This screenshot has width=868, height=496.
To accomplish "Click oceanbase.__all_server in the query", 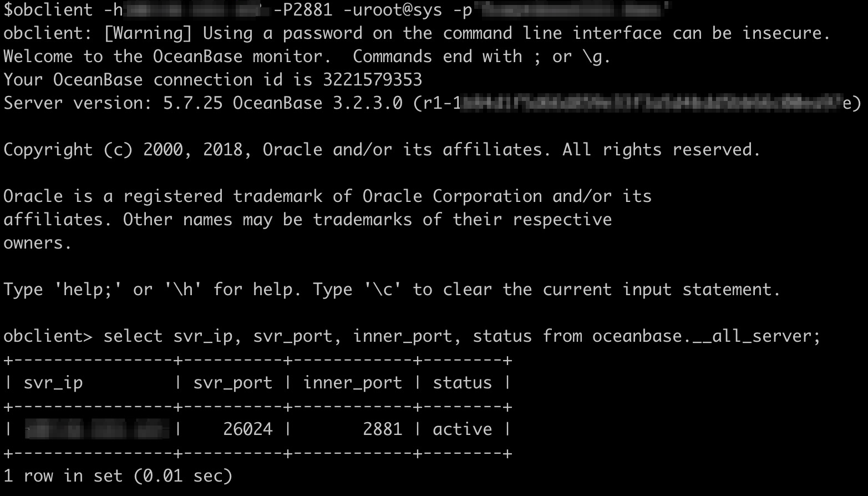I will pos(701,336).
